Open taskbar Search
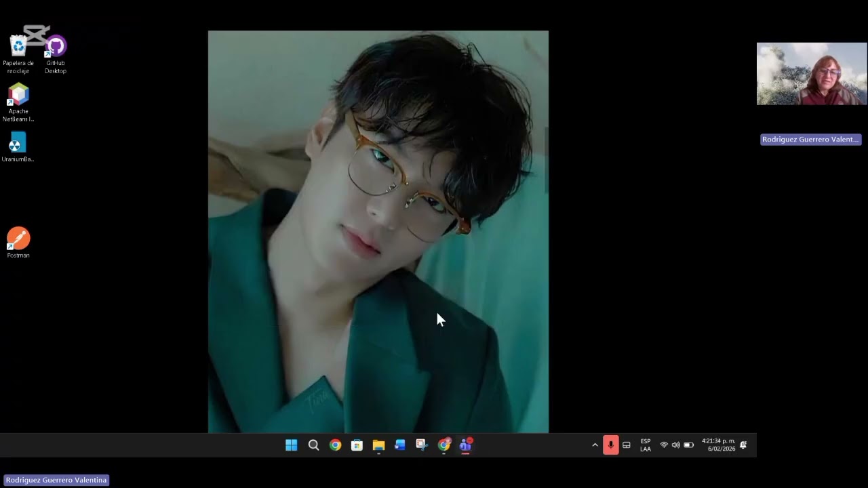 [x=313, y=445]
